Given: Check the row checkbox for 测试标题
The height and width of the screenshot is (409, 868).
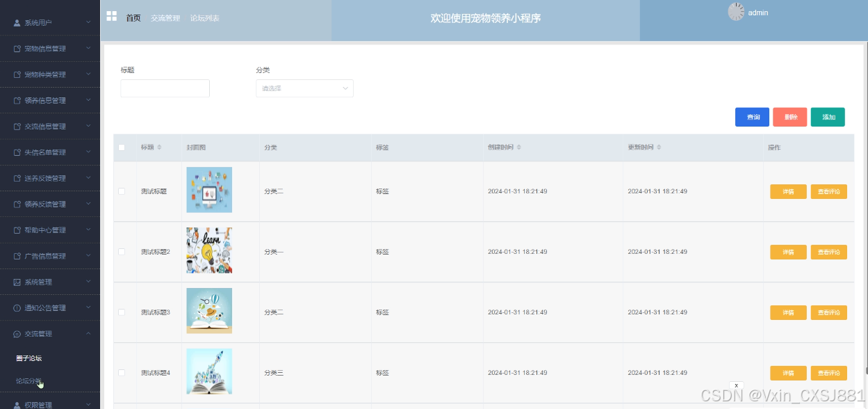Looking at the screenshot, I should click(x=122, y=191).
